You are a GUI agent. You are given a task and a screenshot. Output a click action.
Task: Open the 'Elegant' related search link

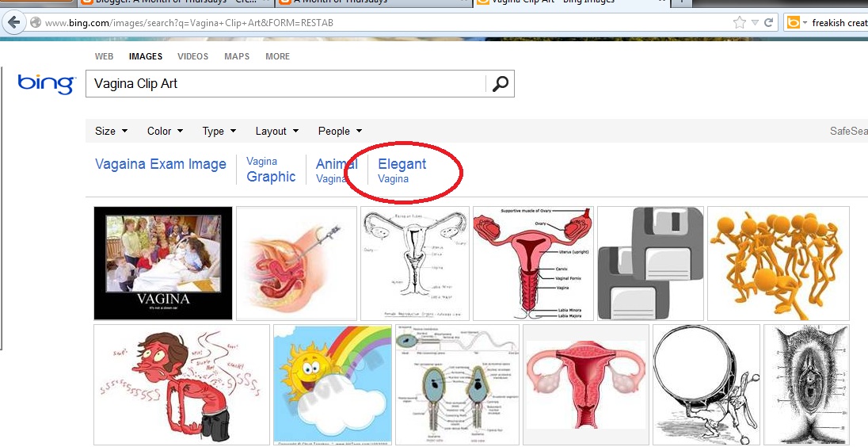402,164
